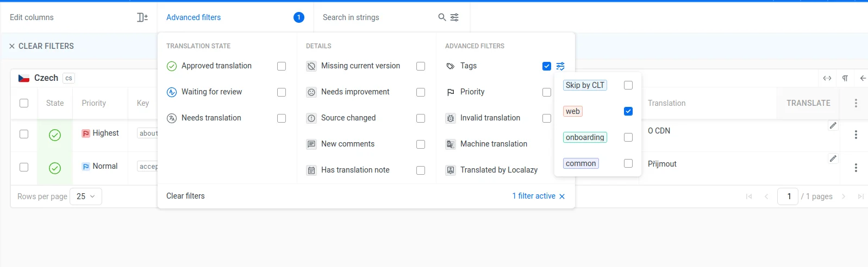Open search options sliders icon
868x267 pixels.
click(x=455, y=17)
